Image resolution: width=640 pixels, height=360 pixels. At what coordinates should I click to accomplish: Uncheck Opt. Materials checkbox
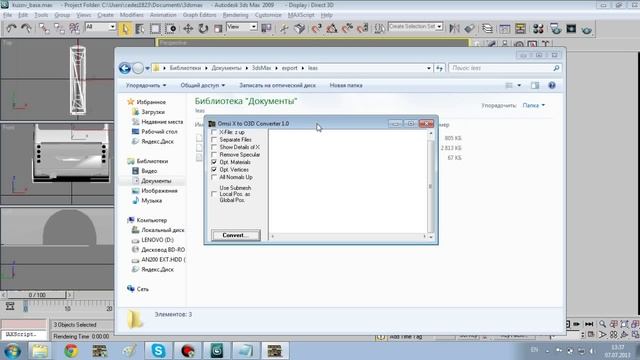pyautogui.click(x=214, y=162)
